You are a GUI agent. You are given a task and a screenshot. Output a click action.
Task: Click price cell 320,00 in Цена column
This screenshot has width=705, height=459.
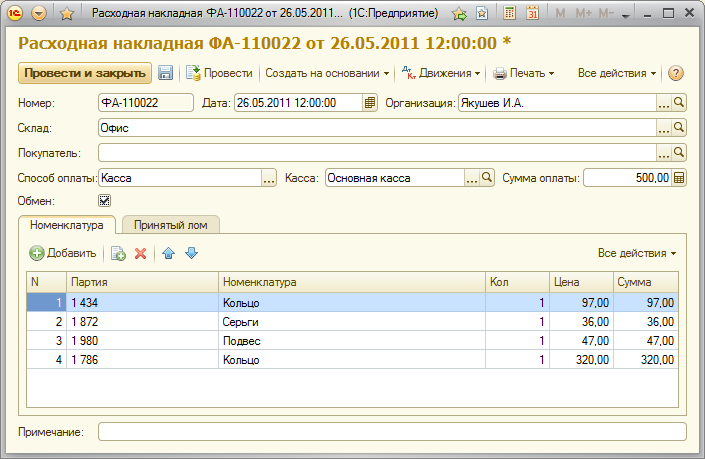coord(581,360)
